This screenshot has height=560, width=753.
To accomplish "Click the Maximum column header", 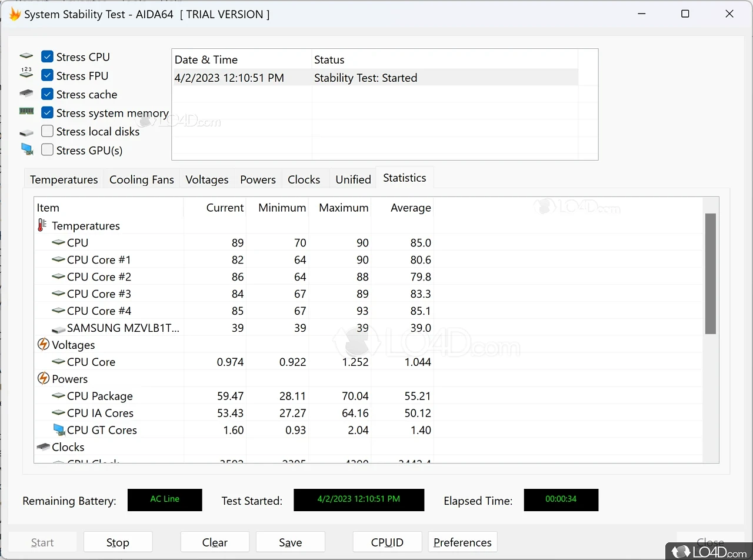I will pos(339,208).
